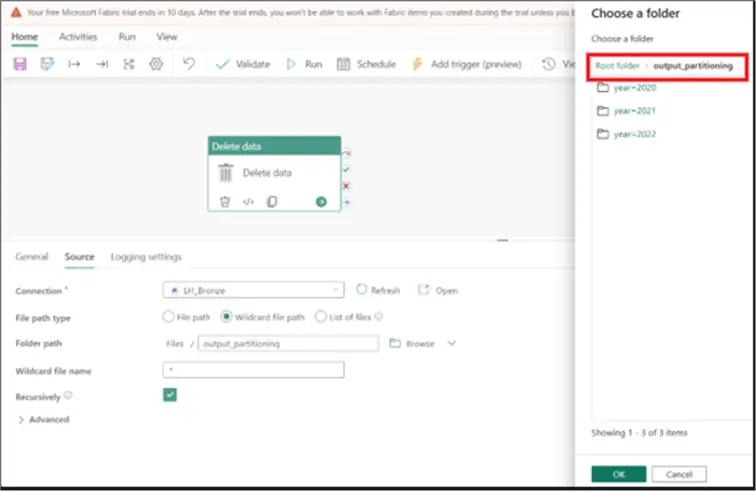756x491 pixels.
Task: Select the Source settings tab
Action: [x=80, y=257]
